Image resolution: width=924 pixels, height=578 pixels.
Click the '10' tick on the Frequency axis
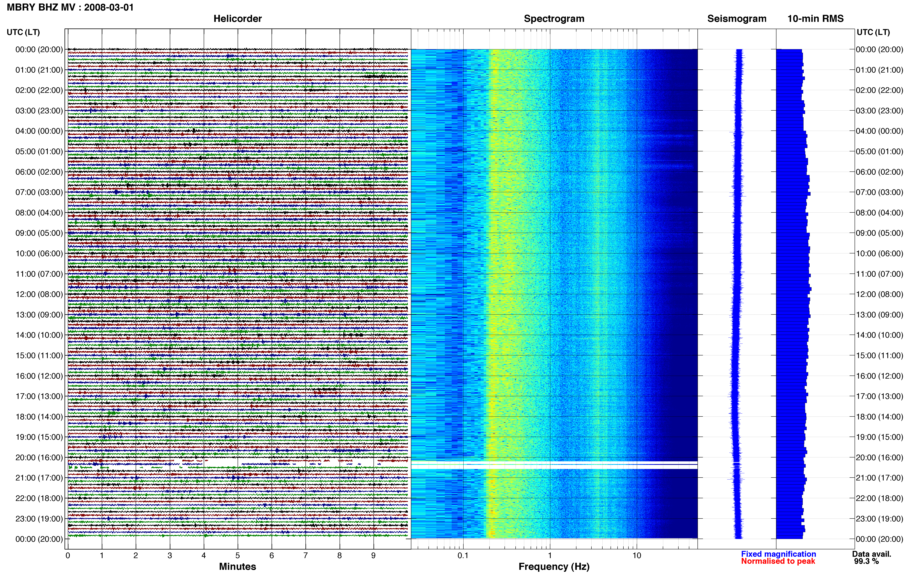637,555
